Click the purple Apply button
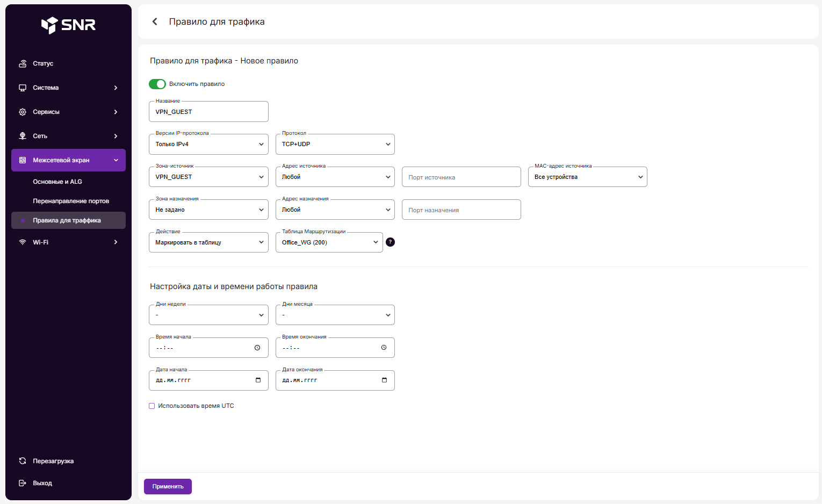Image resolution: width=822 pixels, height=504 pixels. 168,486
